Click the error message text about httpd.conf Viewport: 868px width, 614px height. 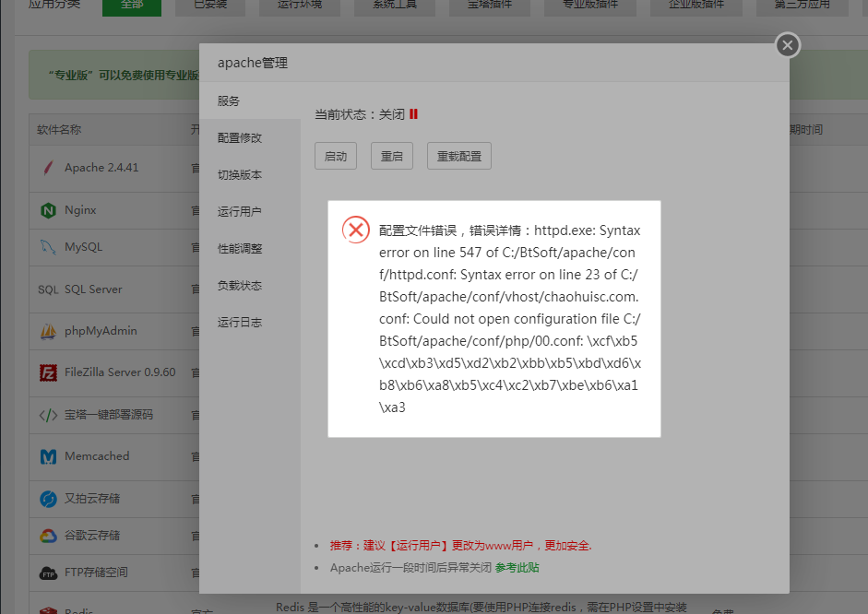[x=510, y=319]
